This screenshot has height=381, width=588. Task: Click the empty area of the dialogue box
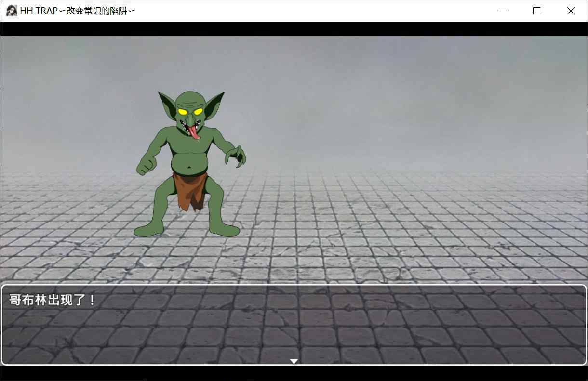(x=337, y=332)
